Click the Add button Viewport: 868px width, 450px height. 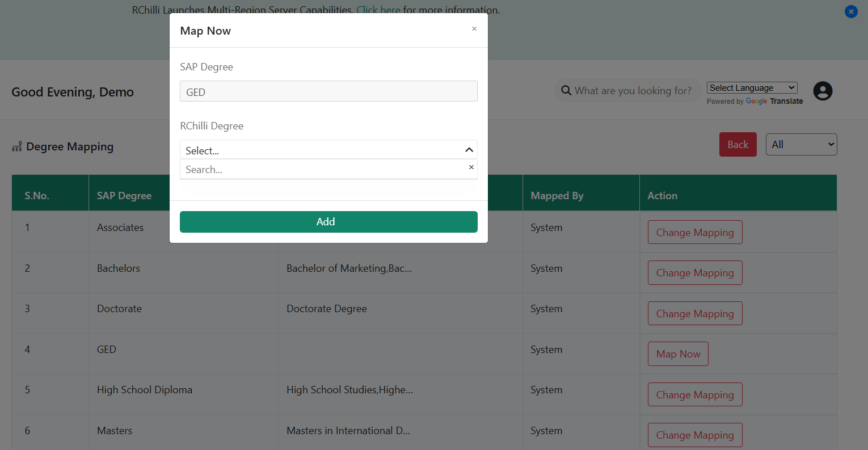coord(328,222)
